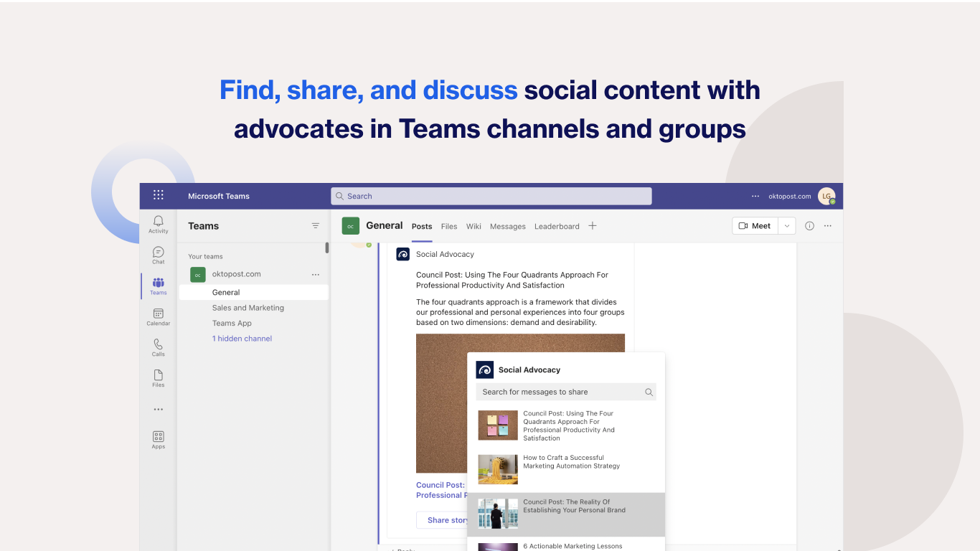The width and height of the screenshot is (980, 551).
Task: Switch to the Posts tab
Action: pyautogui.click(x=422, y=226)
